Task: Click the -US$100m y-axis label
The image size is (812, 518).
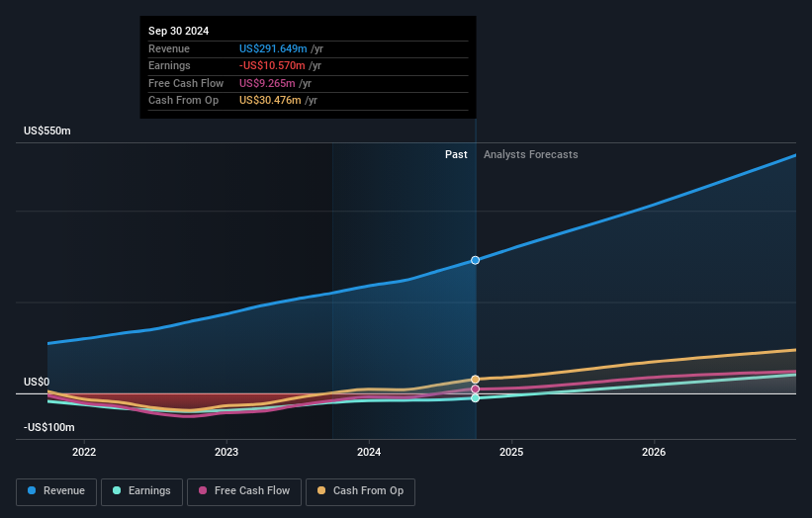Action: point(49,427)
